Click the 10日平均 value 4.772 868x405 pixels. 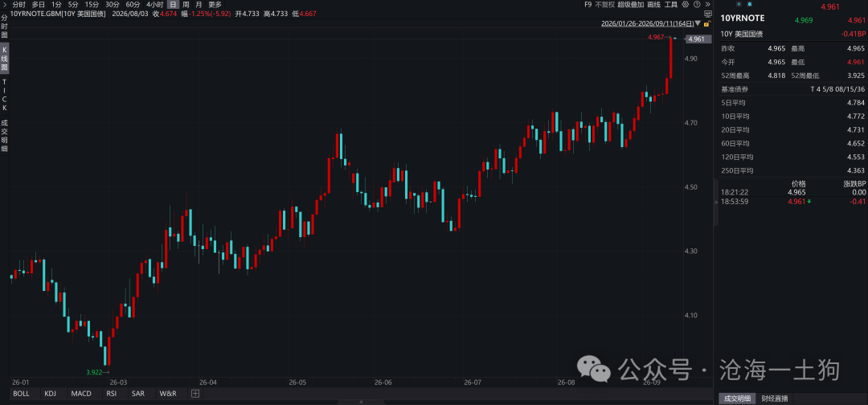[855, 117]
